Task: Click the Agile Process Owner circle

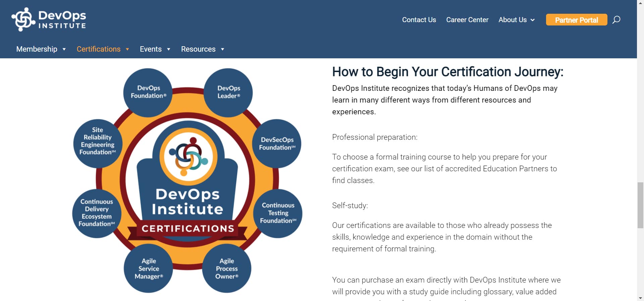Action: tap(227, 268)
